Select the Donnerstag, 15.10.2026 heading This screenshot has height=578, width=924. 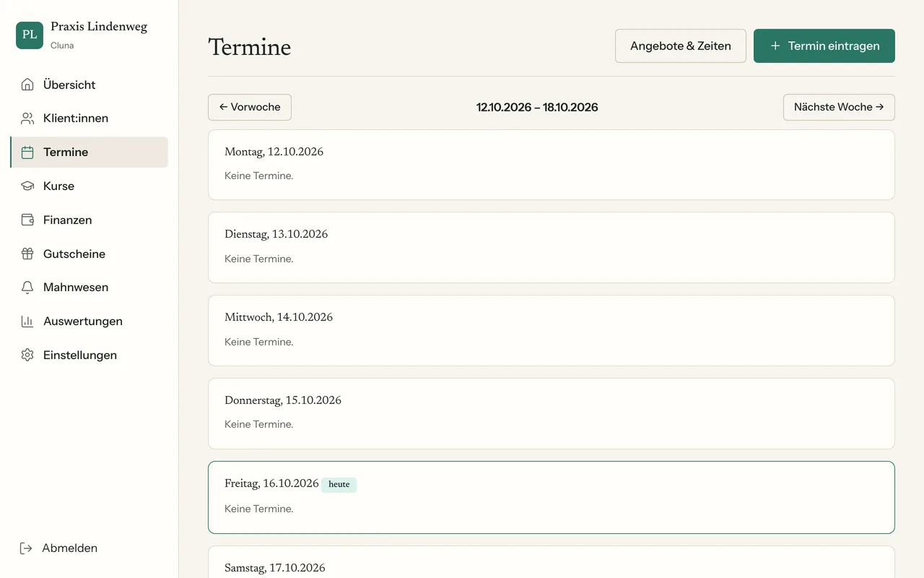pyautogui.click(x=283, y=401)
